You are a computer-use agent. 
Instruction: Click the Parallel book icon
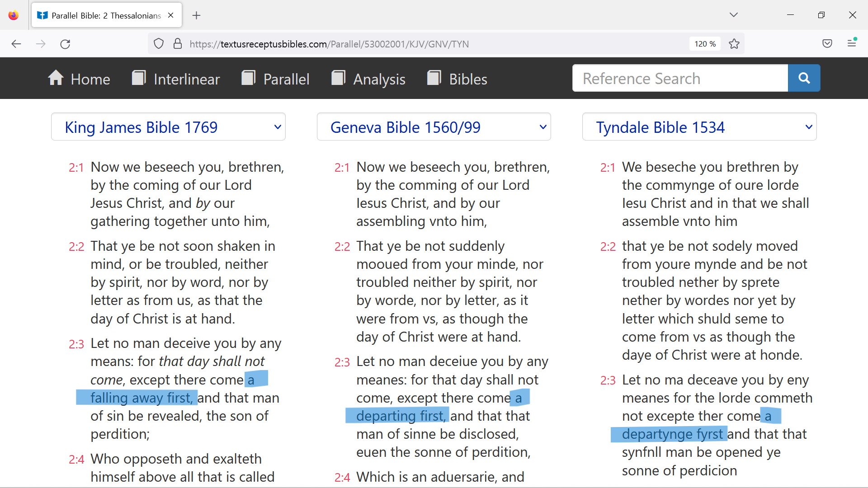pos(249,78)
